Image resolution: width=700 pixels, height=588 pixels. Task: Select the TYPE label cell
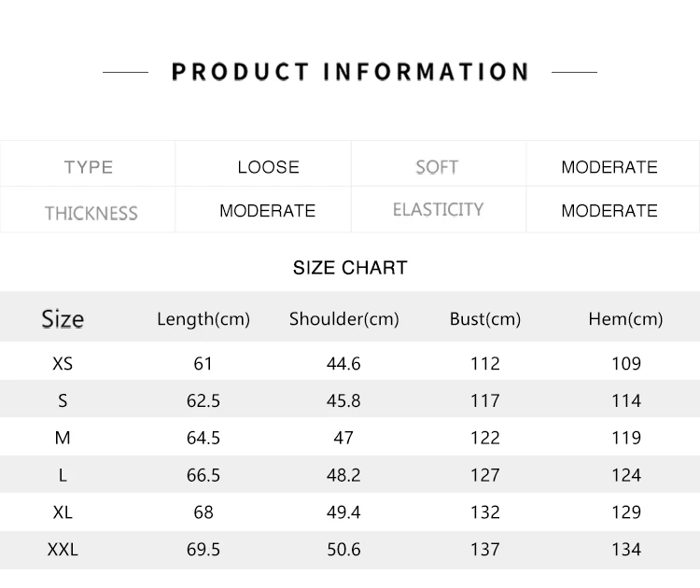(88, 164)
